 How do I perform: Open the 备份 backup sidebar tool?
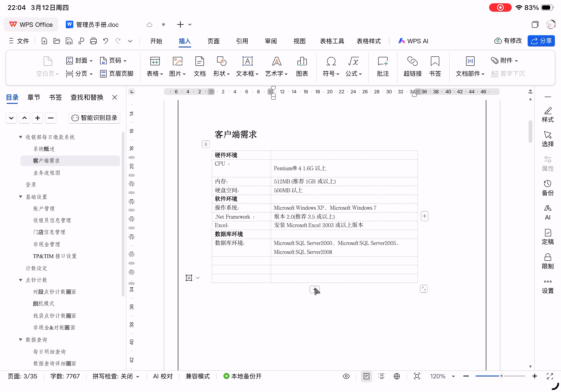pyautogui.click(x=547, y=188)
